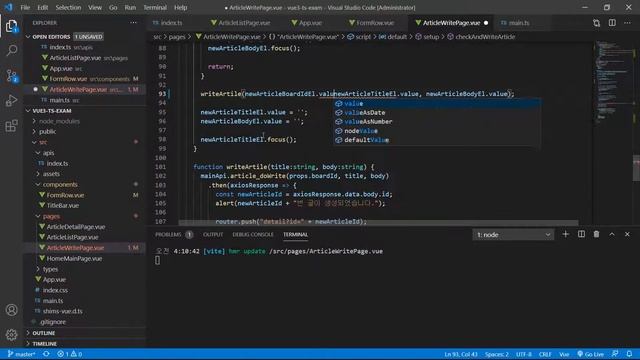Choose defaultValue from the autocomplete list

437,140
